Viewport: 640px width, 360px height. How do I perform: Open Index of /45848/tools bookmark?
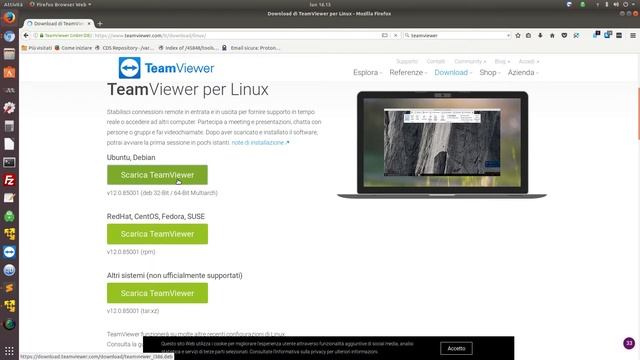pos(188,48)
